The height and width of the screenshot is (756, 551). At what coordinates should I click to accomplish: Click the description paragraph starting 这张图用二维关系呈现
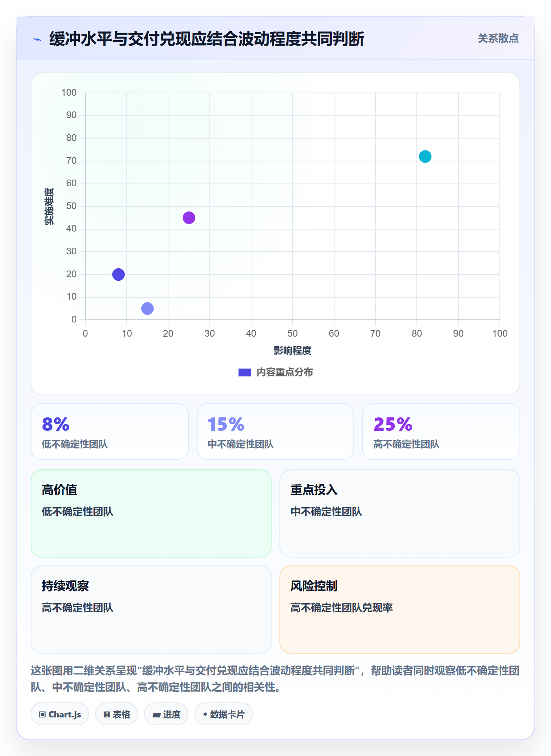[x=275, y=678]
